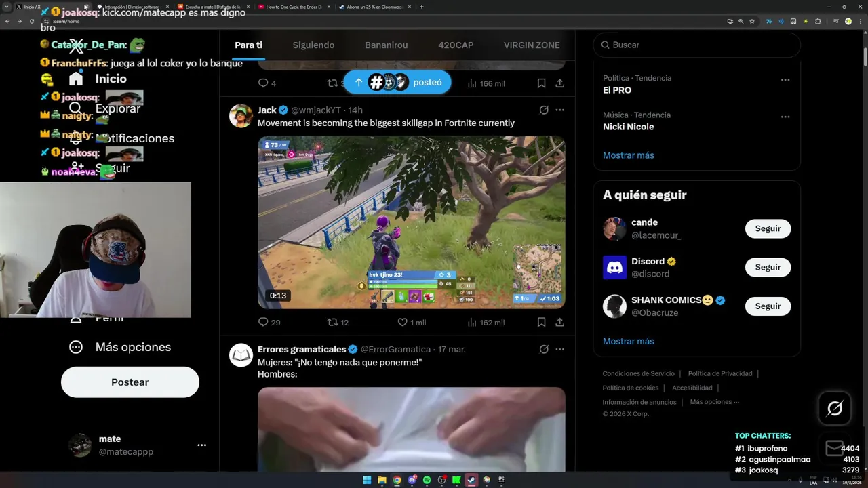Image resolution: width=868 pixels, height=488 pixels.
Task: Open Más opciones in the sidebar
Action: (120, 347)
